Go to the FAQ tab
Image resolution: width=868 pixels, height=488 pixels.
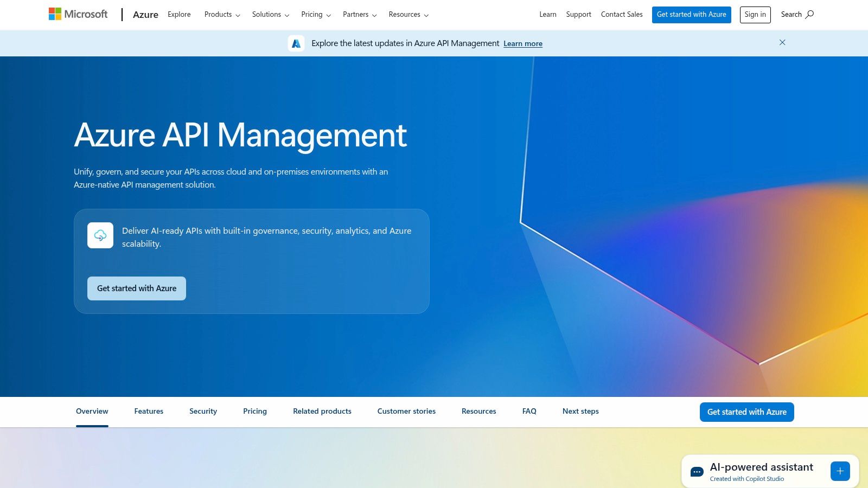pyautogui.click(x=529, y=412)
